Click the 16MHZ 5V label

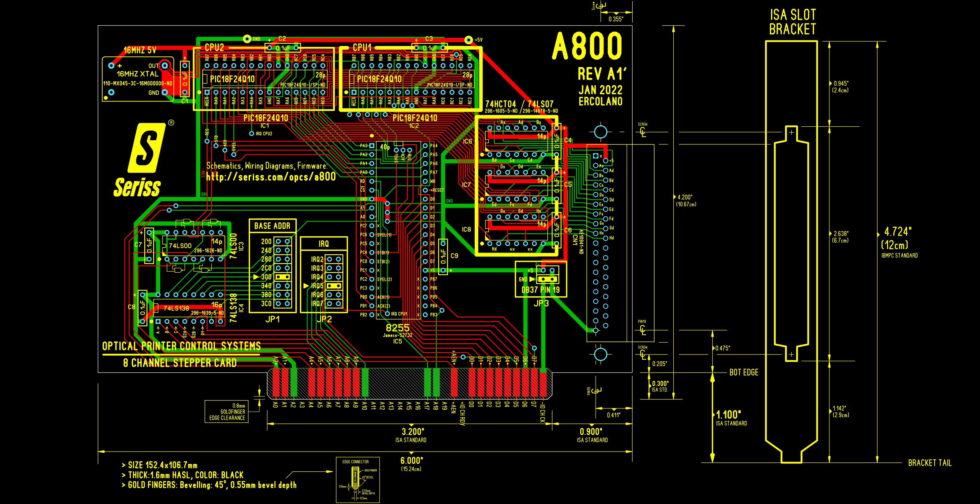point(140,50)
